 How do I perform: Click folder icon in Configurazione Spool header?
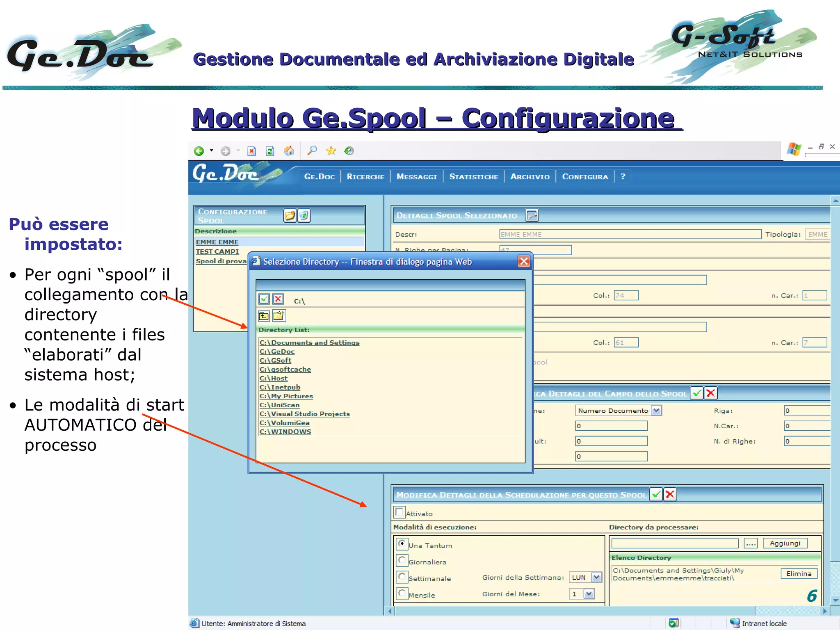click(x=290, y=215)
